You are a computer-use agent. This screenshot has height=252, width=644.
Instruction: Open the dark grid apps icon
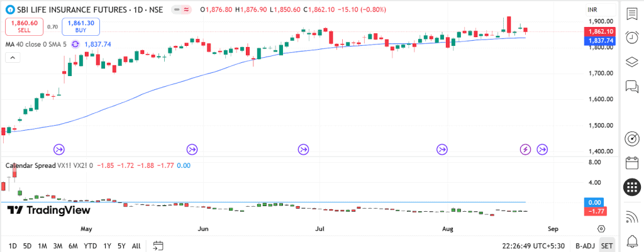pos(631,187)
